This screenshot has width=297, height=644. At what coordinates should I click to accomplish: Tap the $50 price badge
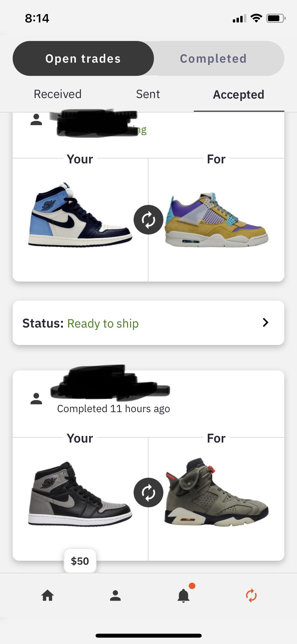80,561
